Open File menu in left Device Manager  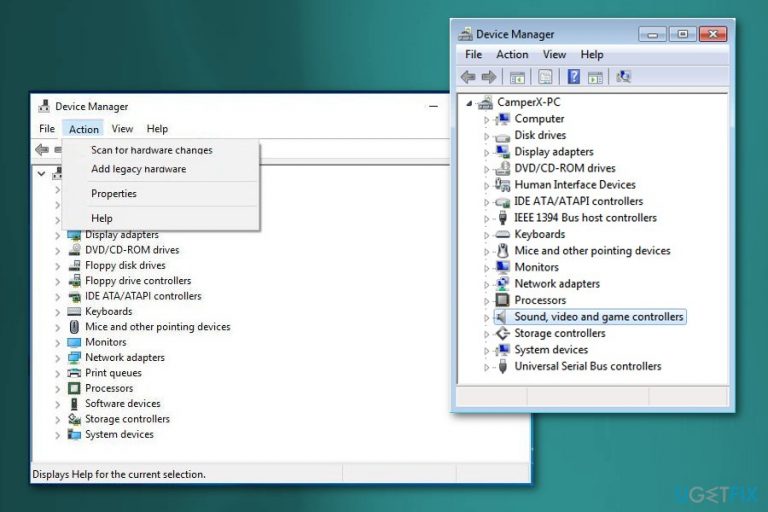tap(47, 128)
